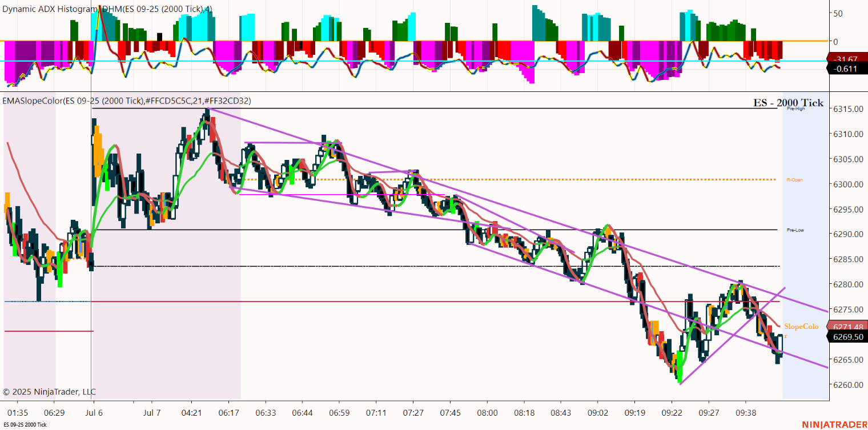Click the 08:18 time axis label
The height and width of the screenshot is (430, 868).
[524, 412]
